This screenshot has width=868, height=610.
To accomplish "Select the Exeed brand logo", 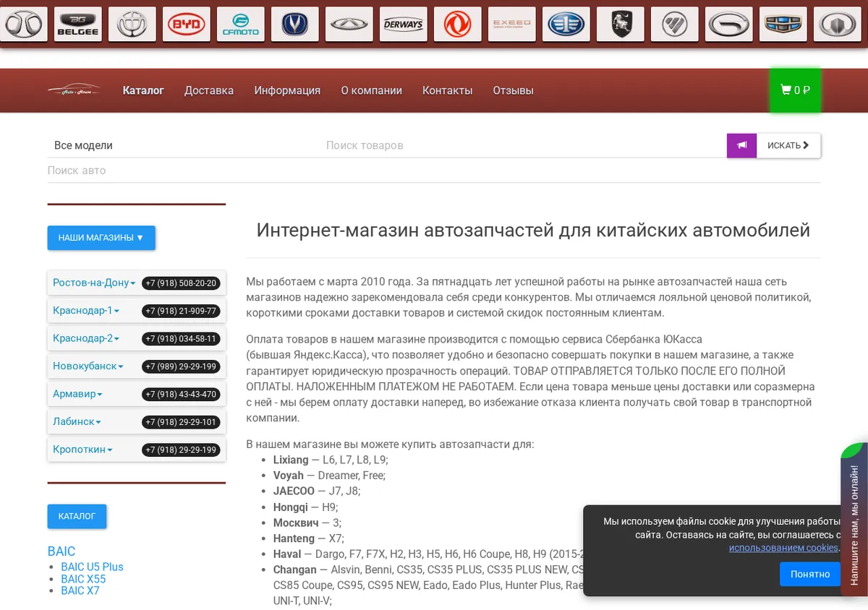I will pyautogui.click(x=512, y=24).
